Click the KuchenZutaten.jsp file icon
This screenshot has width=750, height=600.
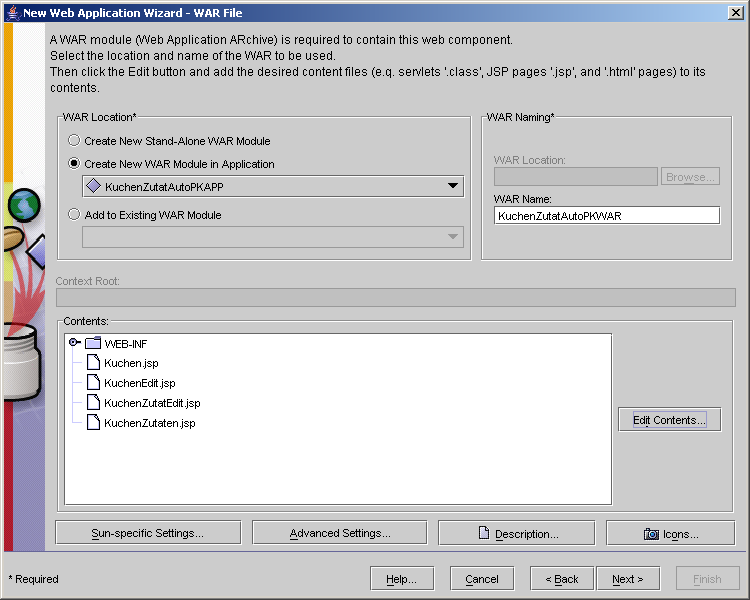[x=93, y=422]
